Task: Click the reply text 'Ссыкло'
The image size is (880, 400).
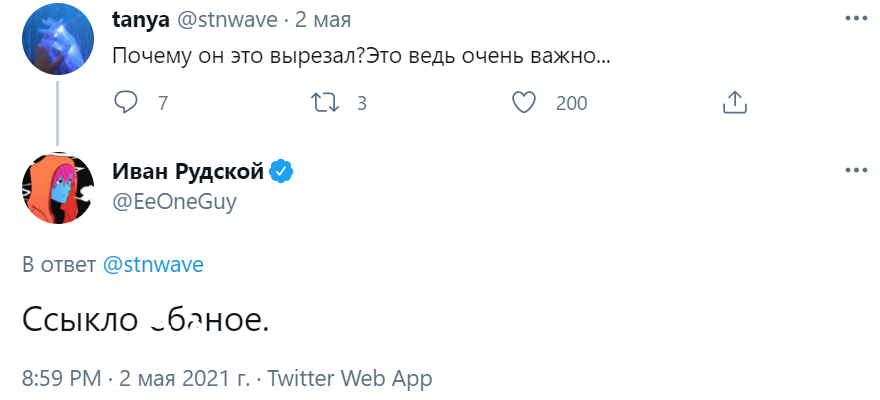Action: click(x=76, y=320)
